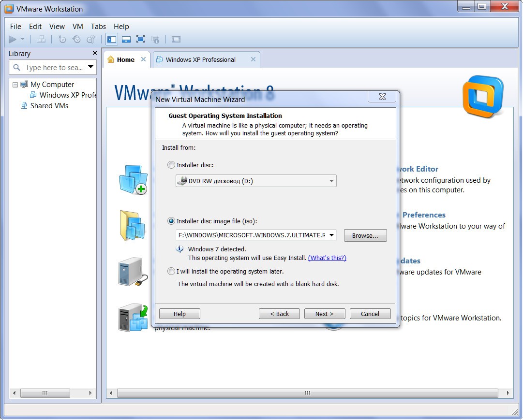Screen dimensions: 523x420
Task: Toggle the thumbnail bar toolbar icon
Action: [x=126, y=39]
